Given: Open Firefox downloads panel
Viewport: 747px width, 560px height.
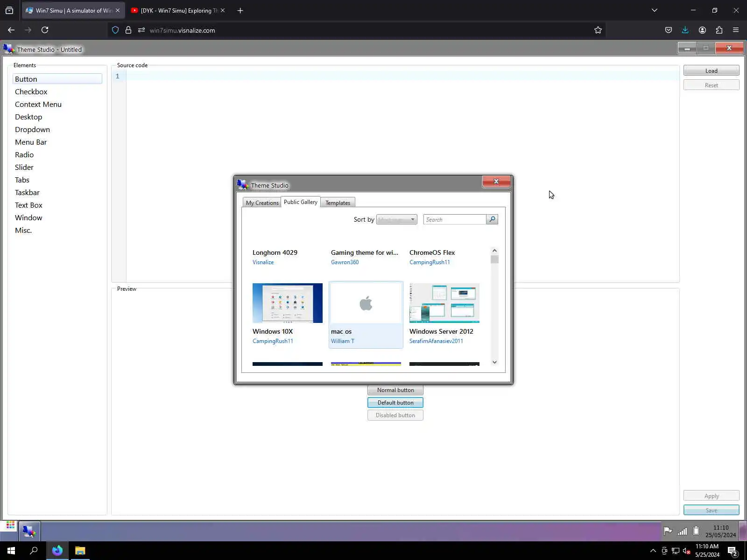Looking at the screenshot, I should (685, 30).
